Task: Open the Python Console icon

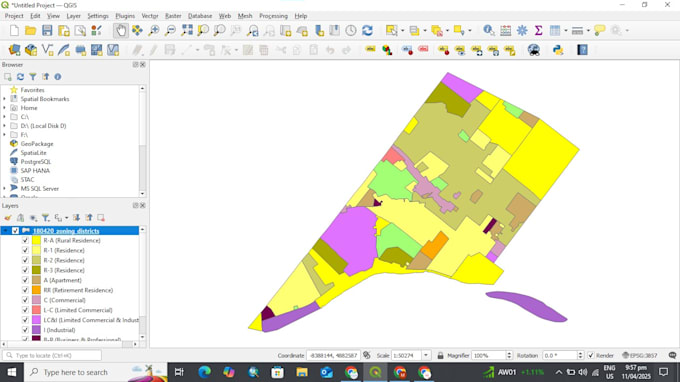Action: point(558,50)
